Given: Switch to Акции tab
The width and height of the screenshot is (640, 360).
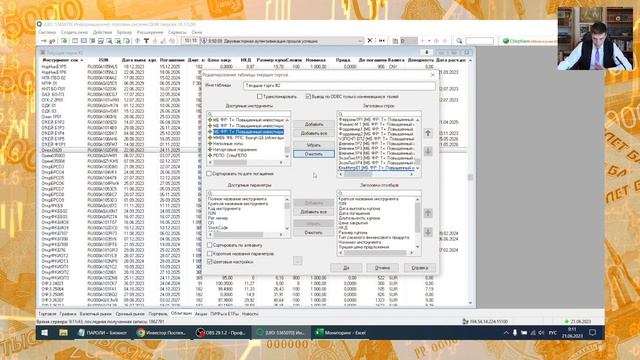Looking at the screenshot, I should [x=201, y=314].
